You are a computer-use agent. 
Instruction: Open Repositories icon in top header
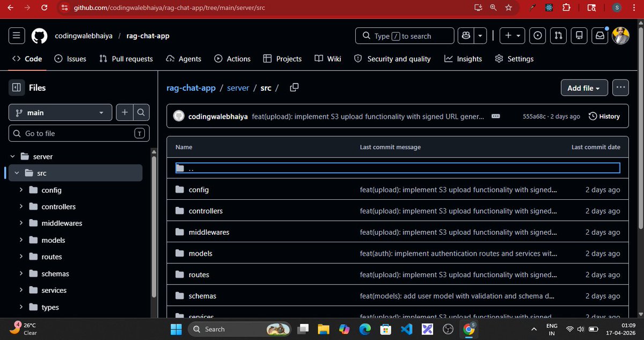[x=579, y=36]
